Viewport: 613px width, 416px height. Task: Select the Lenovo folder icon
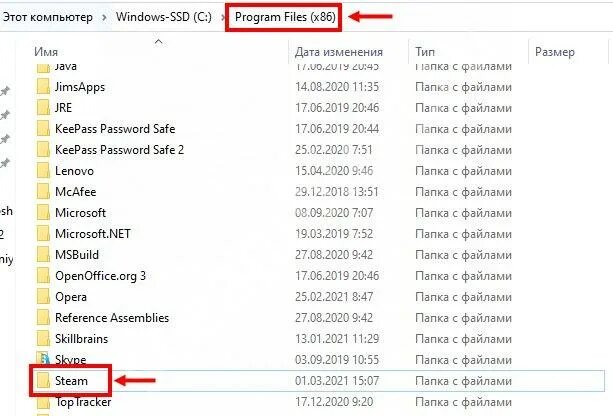coord(43,170)
